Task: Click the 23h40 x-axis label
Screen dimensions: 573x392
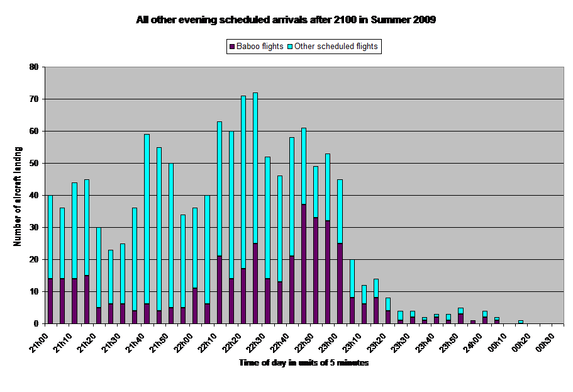Action: 425,343
